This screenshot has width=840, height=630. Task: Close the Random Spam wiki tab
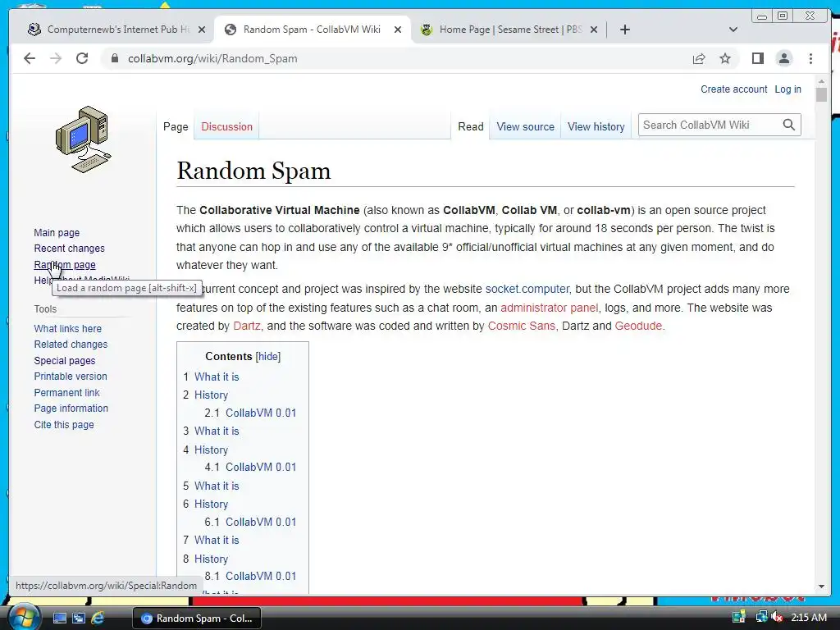point(398,30)
